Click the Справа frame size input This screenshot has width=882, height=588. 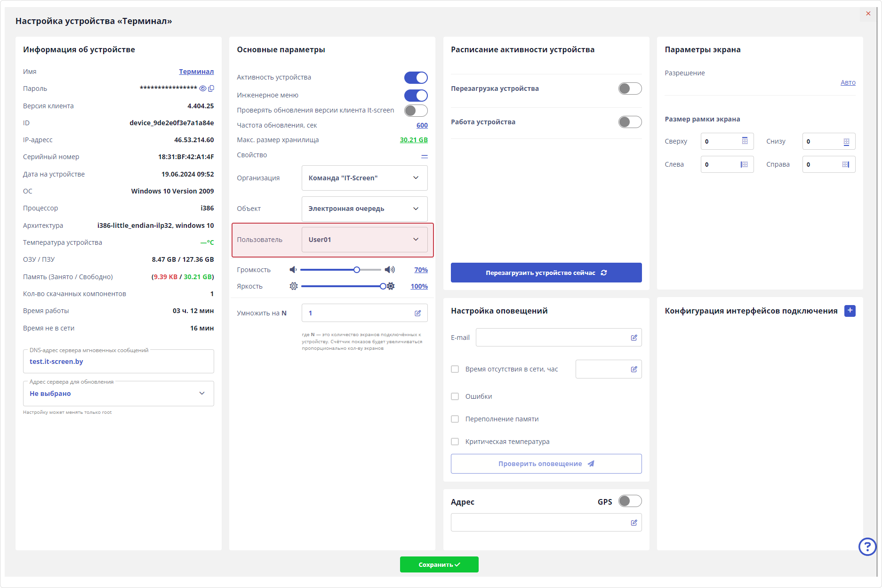(829, 164)
